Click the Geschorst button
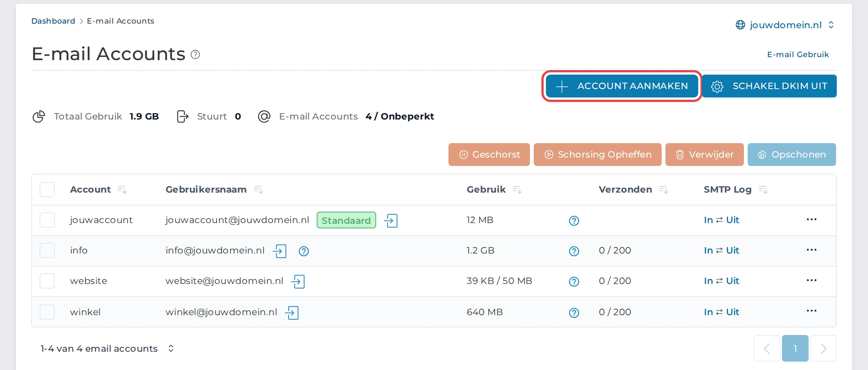This screenshot has height=370, width=868. (x=489, y=155)
